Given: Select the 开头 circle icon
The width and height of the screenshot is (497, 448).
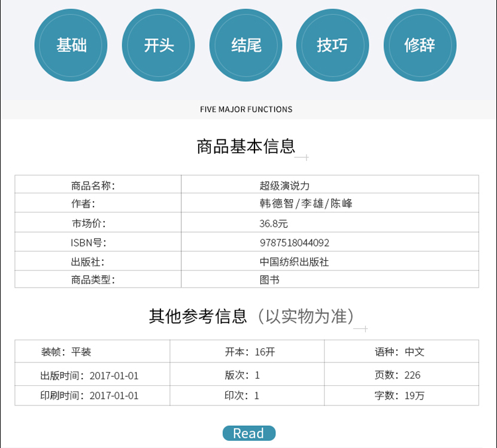Looking at the screenshot, I should click(159, 45).
